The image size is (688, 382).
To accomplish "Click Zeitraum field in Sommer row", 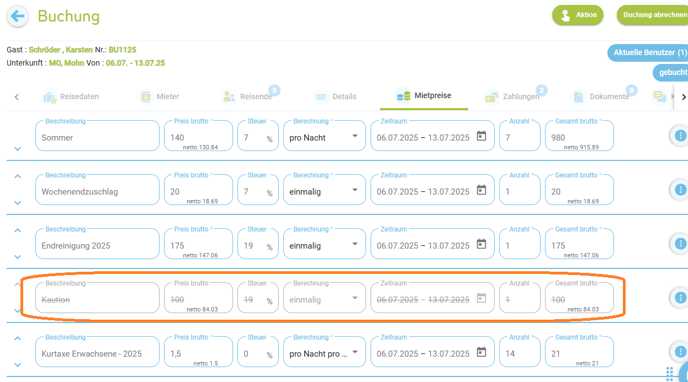I will 432,136.
